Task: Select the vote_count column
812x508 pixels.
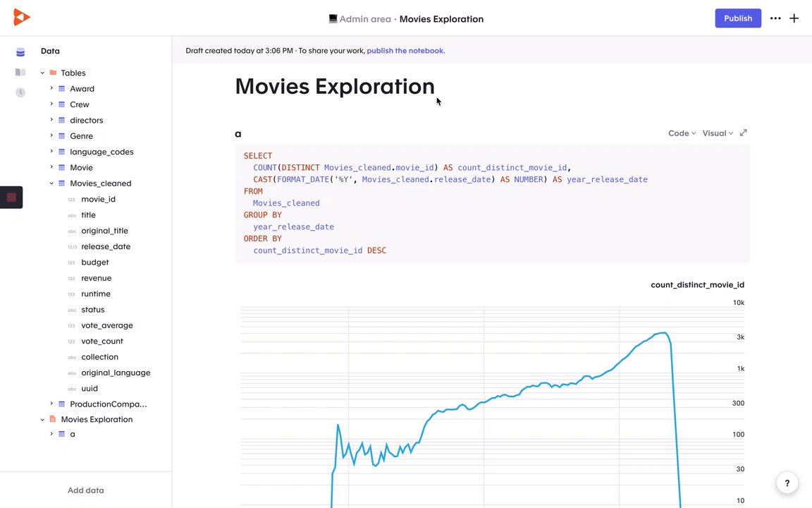Action: (102, 341)
